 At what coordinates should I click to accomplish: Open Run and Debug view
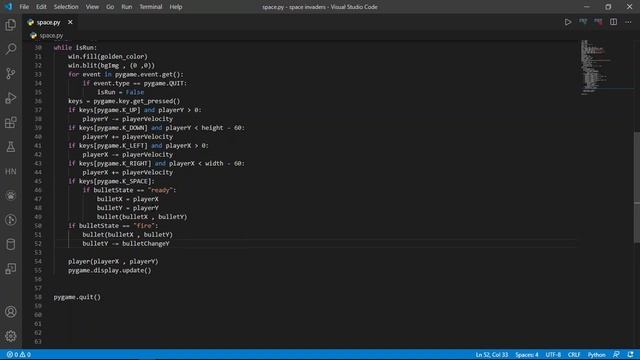point(11,98)
